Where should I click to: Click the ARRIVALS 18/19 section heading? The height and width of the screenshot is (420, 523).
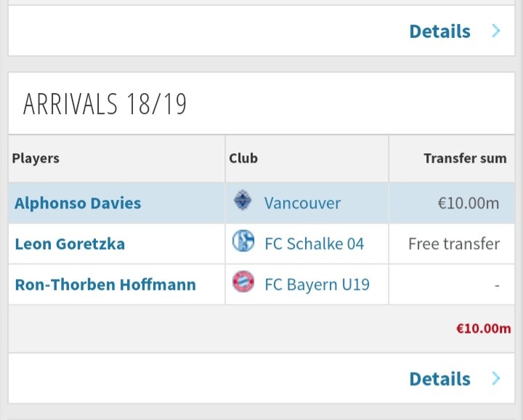point(105,104)
